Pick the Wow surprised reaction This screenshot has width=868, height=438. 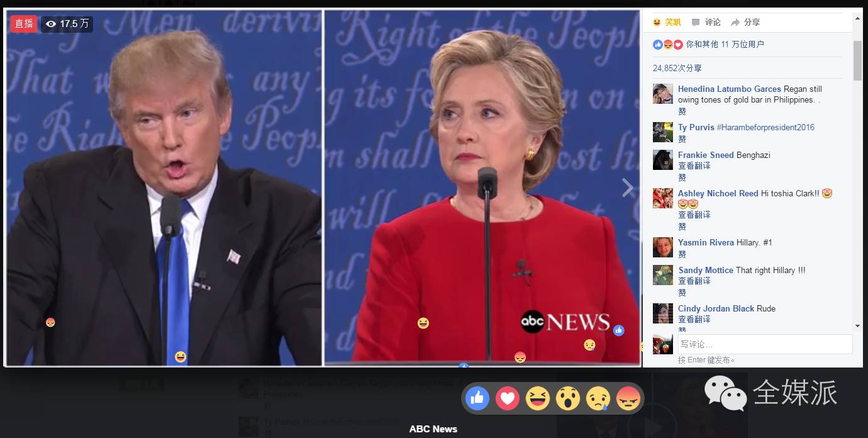click(568, 398)
